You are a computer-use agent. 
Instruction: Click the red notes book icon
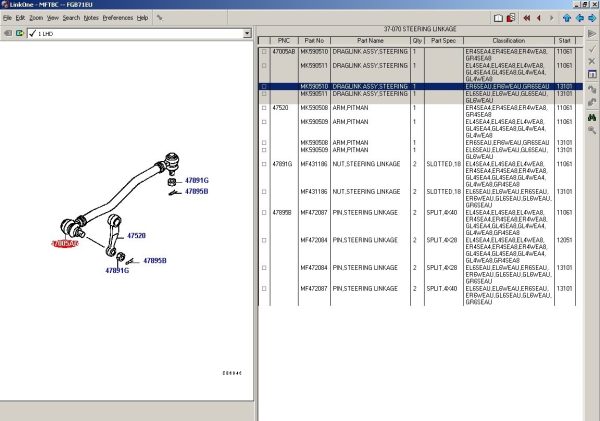click(x=511, y=18)
